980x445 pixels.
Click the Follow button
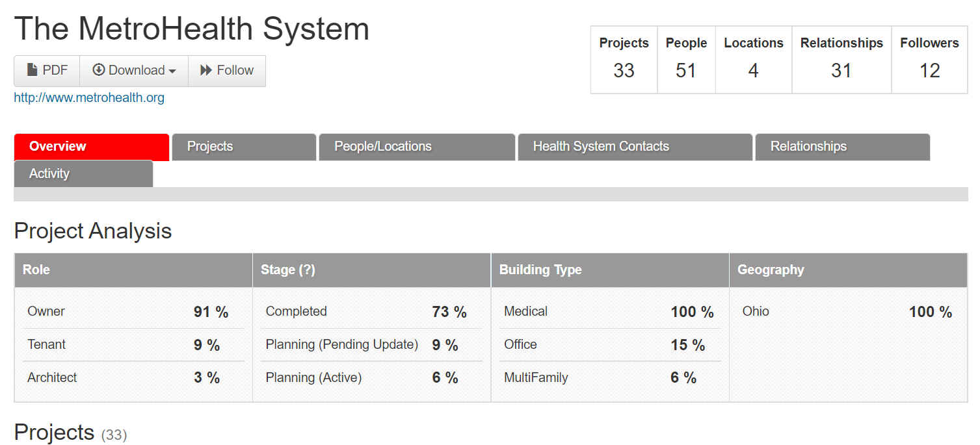click(x=226, y=70)
